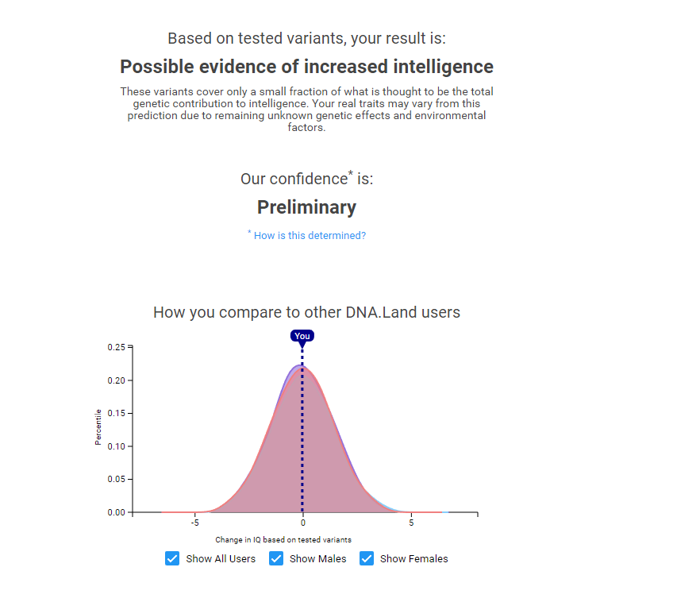Screen dimensions: 700x602
Task: Click 'Possible evidence of increased intelligence' heading
Action: [306, 67]
